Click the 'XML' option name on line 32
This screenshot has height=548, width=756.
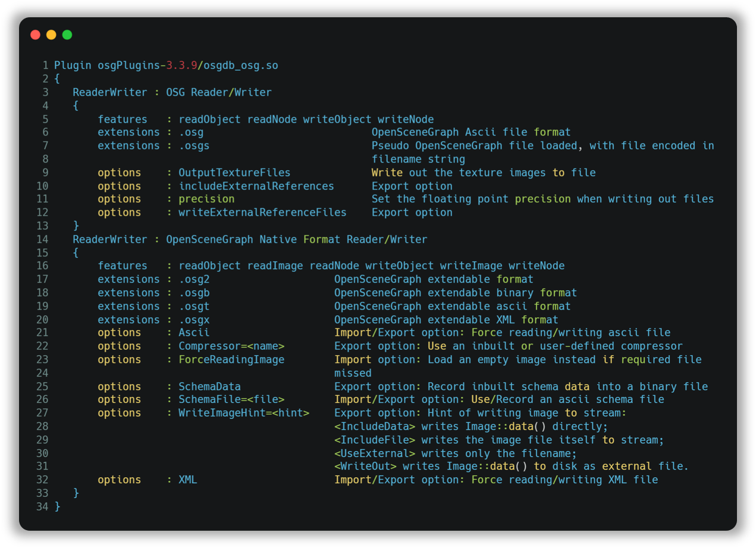188,480
